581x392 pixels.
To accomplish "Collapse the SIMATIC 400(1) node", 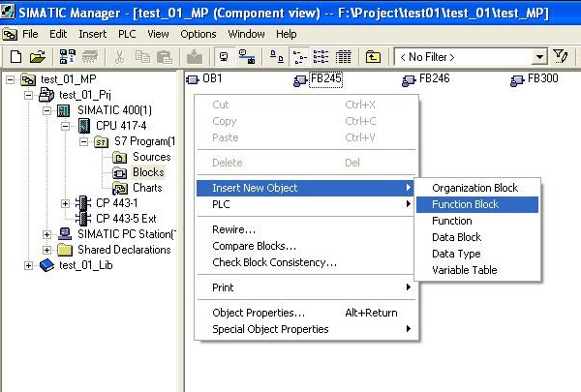I will [47, 110].
